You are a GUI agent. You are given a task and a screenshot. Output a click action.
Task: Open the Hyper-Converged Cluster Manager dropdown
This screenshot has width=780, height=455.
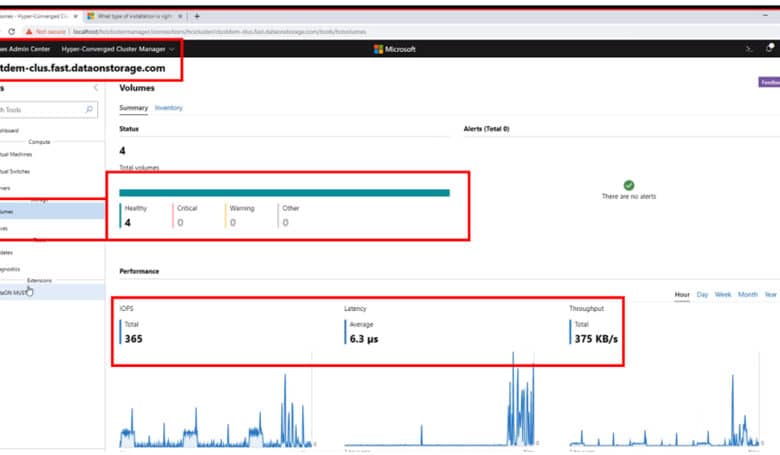118,49
